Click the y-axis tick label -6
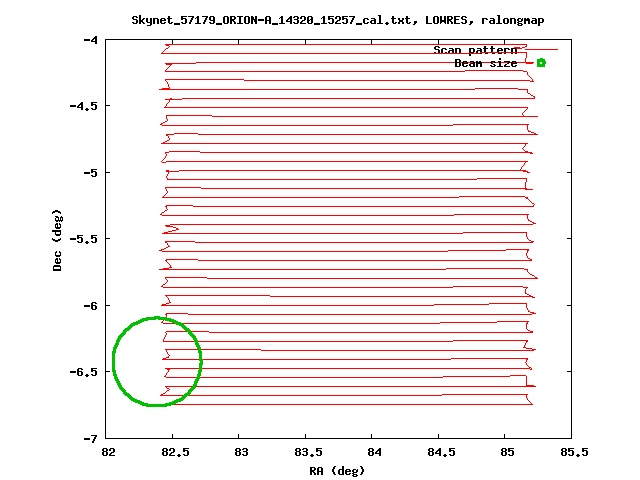 tap(91, 306)
